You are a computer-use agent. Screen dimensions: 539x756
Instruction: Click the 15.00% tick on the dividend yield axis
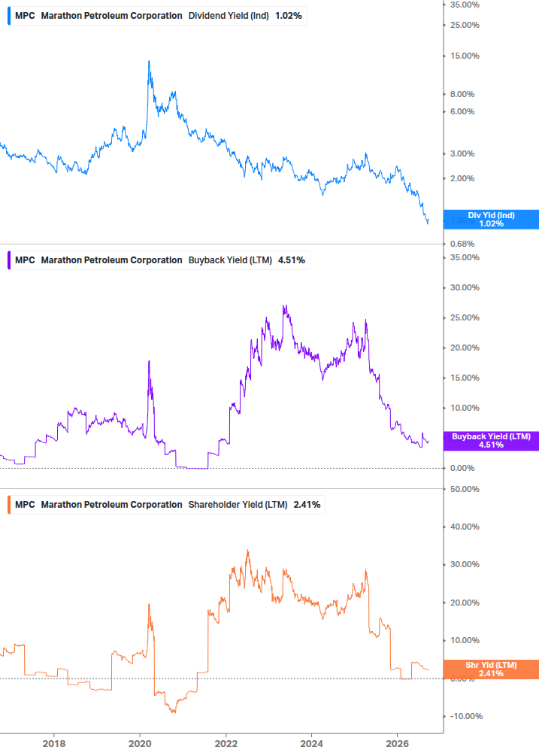465,56
